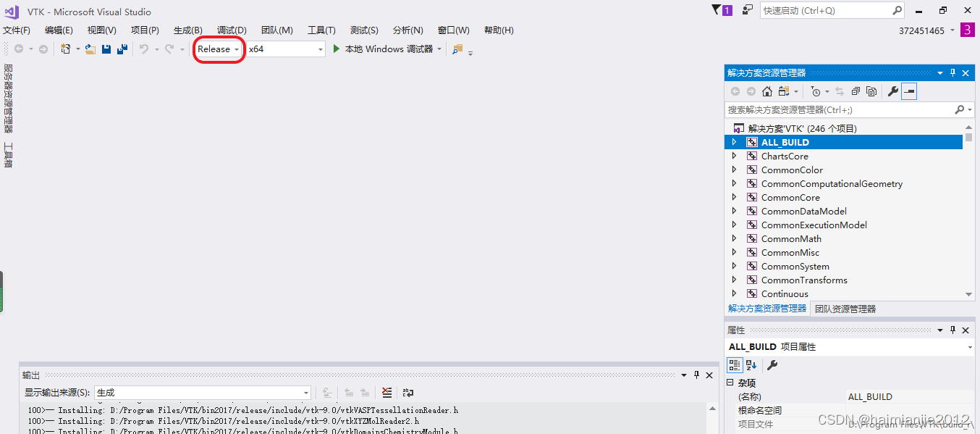Click the quick launch search magnifier
Image resolution: width=980 pixels, height=434 pixels.
point(897,10)
